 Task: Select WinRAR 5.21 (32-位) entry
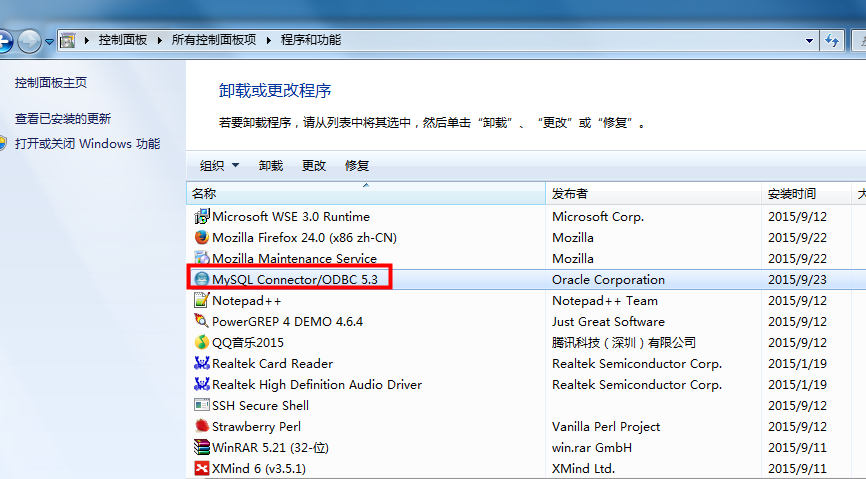[x=271, y=448]
